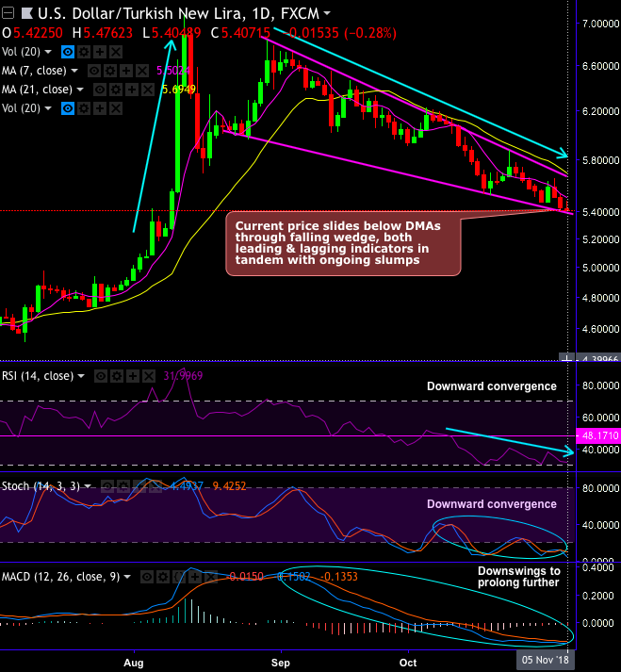The height and width of the screenshot is (672, 621).
Task: Select 'Downward convergence' label in the RSI pane
Action: coord(492,386)
